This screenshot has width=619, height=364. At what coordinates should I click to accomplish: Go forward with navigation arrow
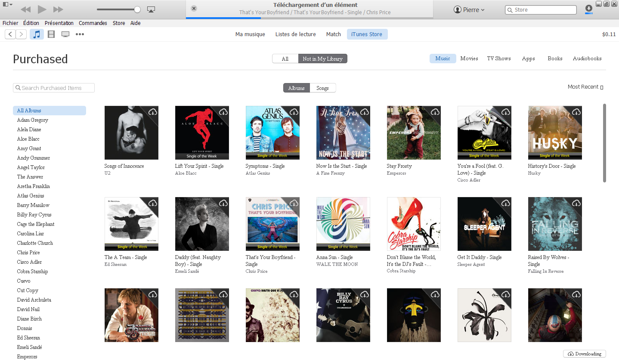click(21, 34)
